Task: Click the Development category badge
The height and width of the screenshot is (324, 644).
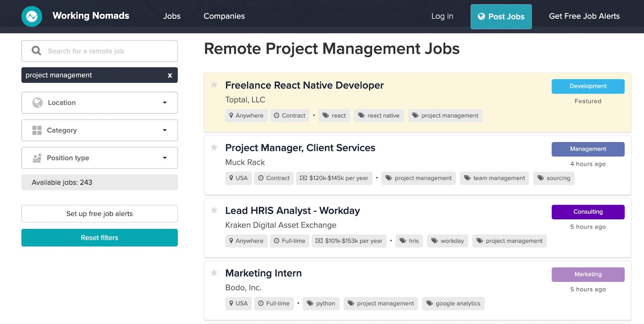Action: pyautogui.click(x=588, y=87)
